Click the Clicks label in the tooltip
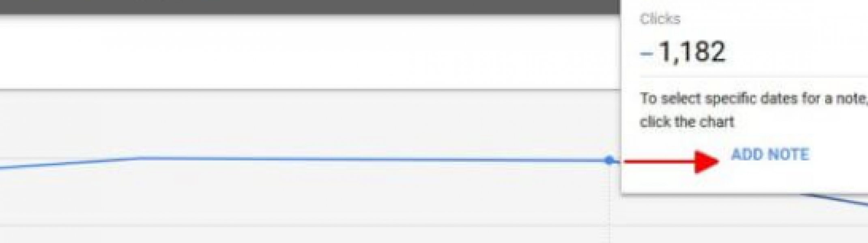 pyautogui.click(x=660, y=19)
